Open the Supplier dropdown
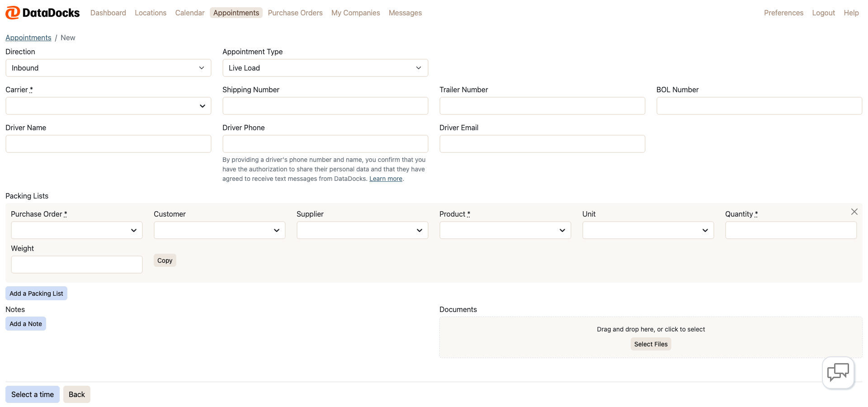Viewport: 868px width, 407px height. (363, 230)
